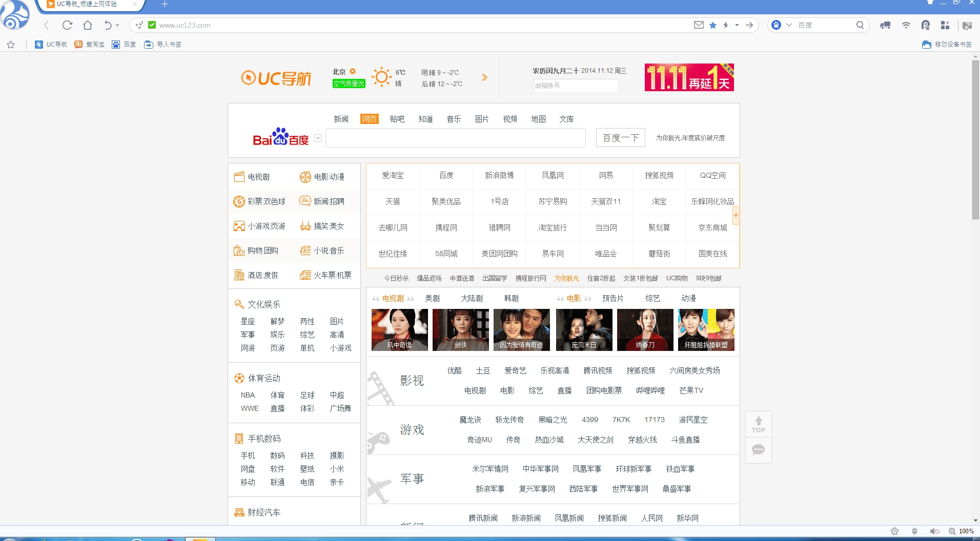Click the 彩票 双色球 icon
980x541 pixels.
(x=239, y=201)
